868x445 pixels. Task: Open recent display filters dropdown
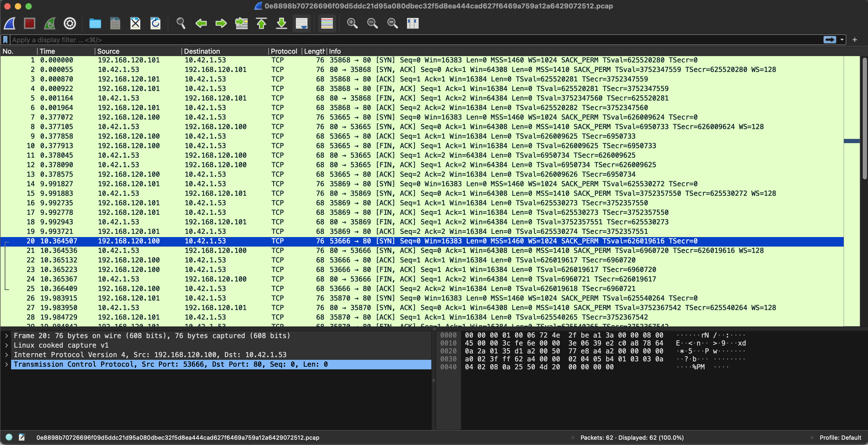[x=842, y=40]
